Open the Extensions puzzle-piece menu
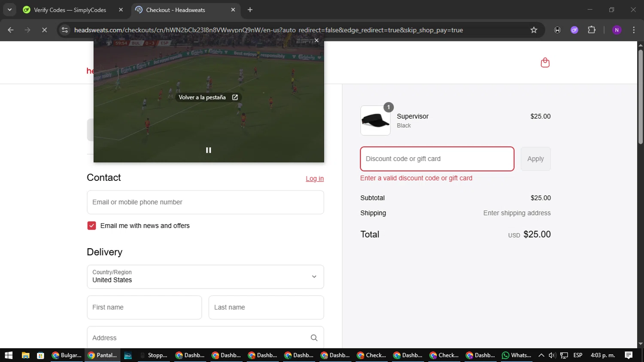 pos(592,30)
